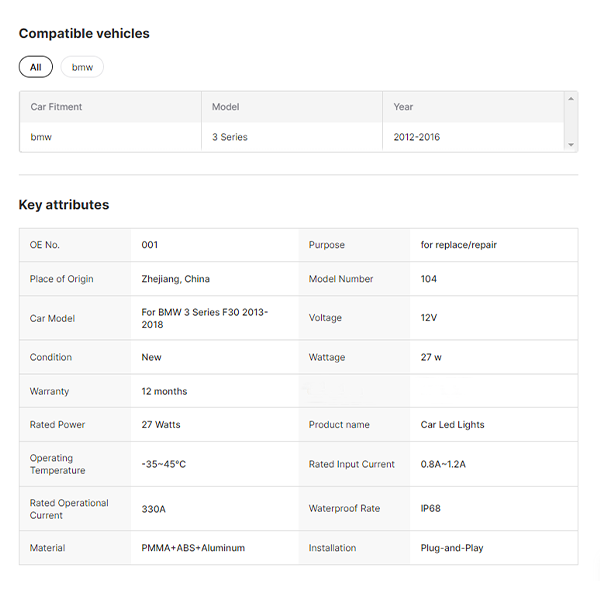Select the "2012-2016" year cell
The width and height of the screenshot is (600, 600).
point(416,137)
